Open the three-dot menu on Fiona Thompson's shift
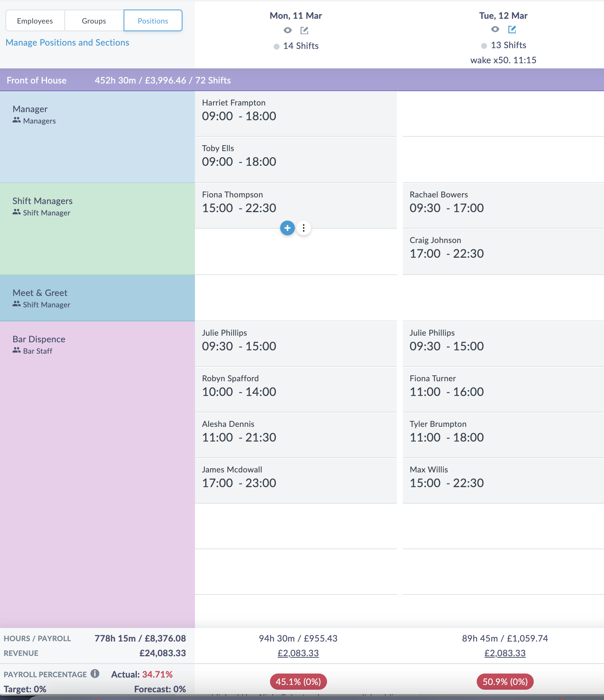This screenshot has height=700, width=604. 303,228
